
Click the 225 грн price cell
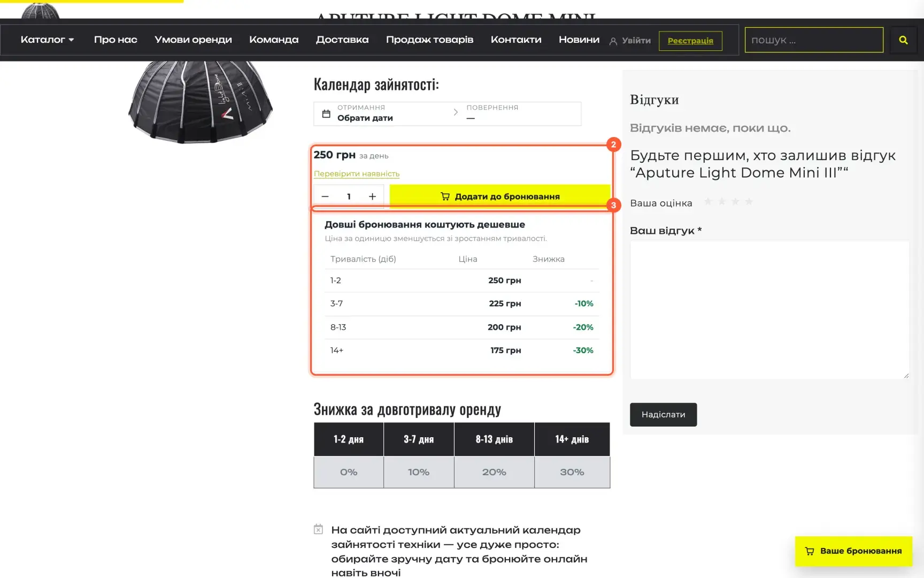click(x=505, y=303)
